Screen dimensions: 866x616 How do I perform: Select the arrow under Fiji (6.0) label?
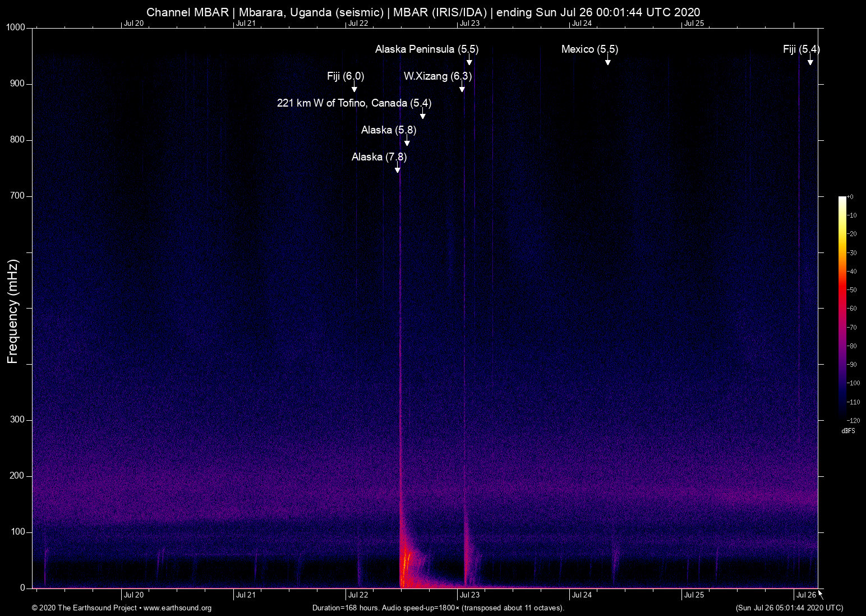click(x=354, y=88)
